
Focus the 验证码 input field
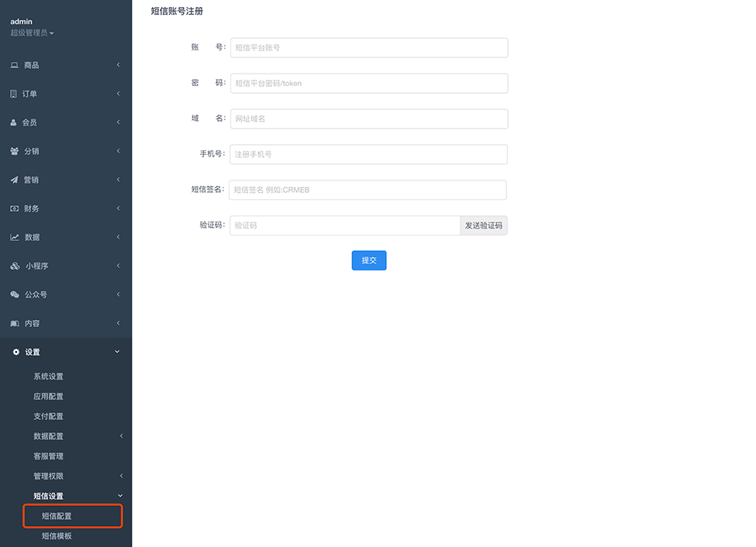345,225
